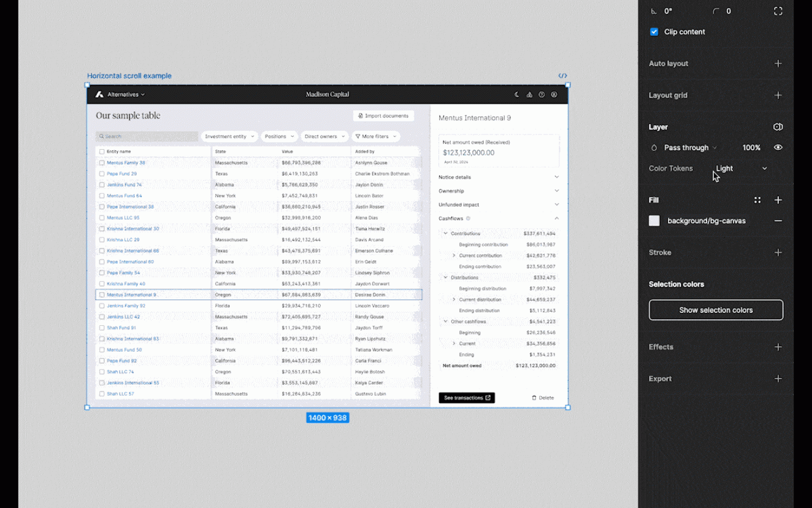Expand the Notice details section
This screenshot has width=812, height=508.
click(498, 177)
